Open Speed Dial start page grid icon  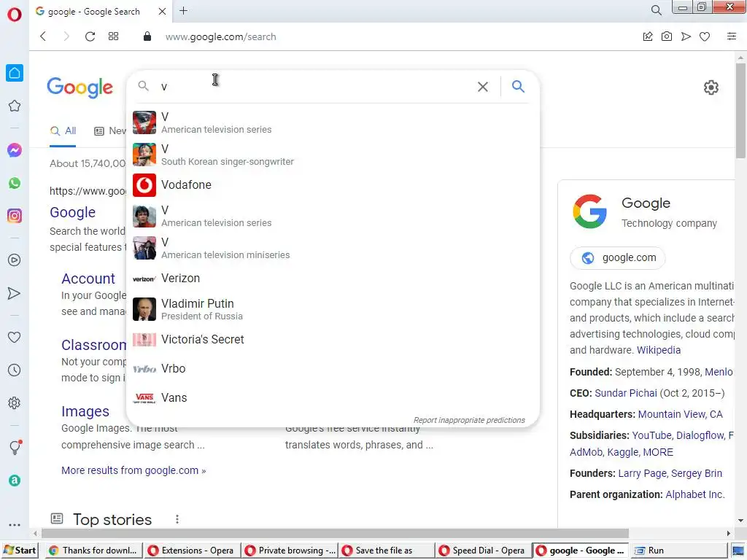click(113, 36)
